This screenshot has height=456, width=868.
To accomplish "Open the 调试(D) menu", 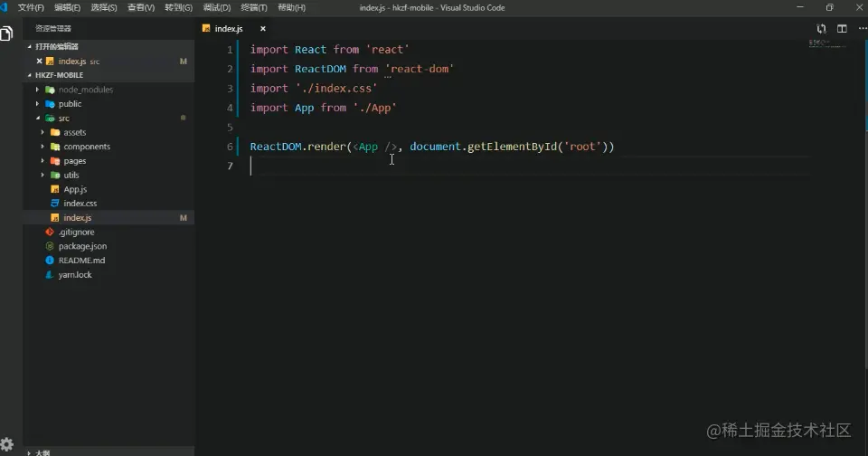I will [217, 8].
